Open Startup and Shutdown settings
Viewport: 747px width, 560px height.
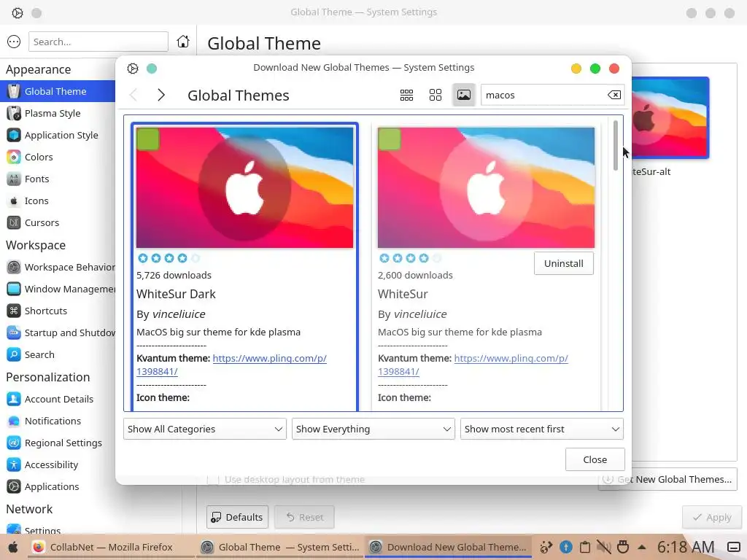(58, 332)
